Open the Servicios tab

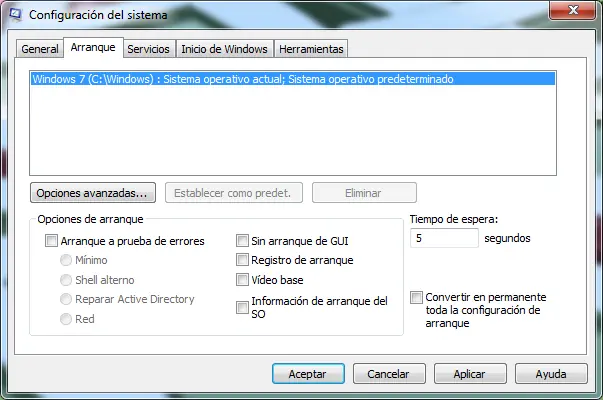click(x=148, y=49)
